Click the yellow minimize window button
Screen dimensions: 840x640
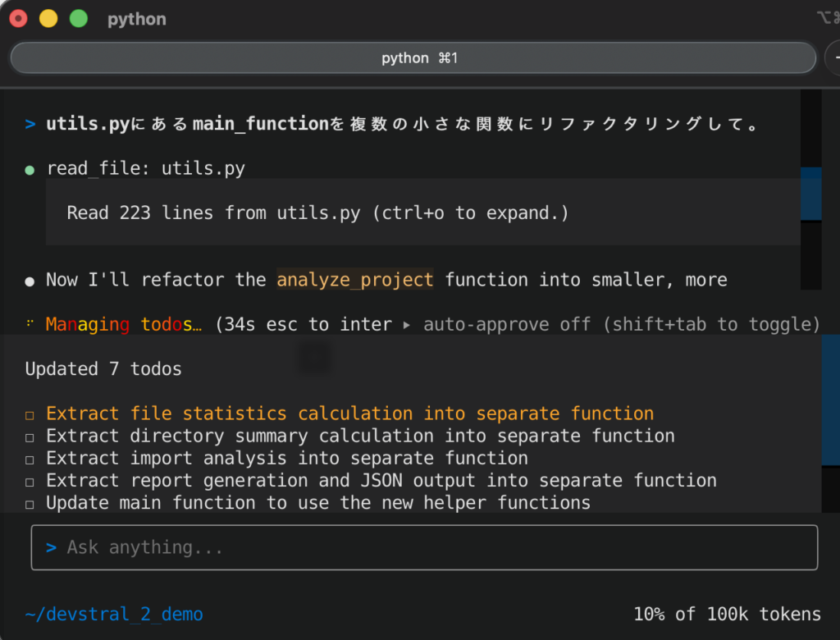[48, 19]
